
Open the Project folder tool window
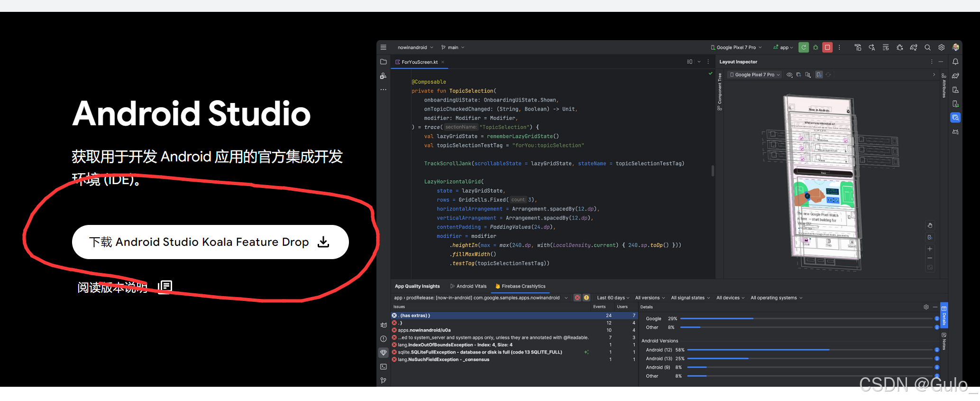384,62
